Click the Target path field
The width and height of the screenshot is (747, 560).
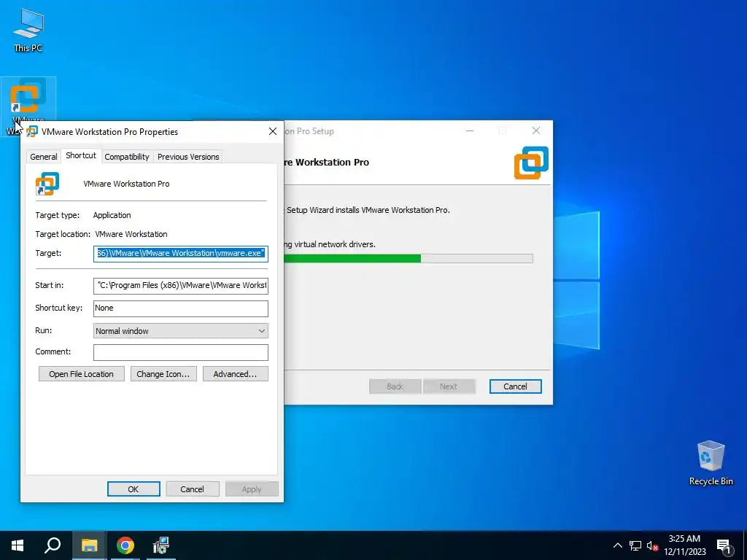181,253
